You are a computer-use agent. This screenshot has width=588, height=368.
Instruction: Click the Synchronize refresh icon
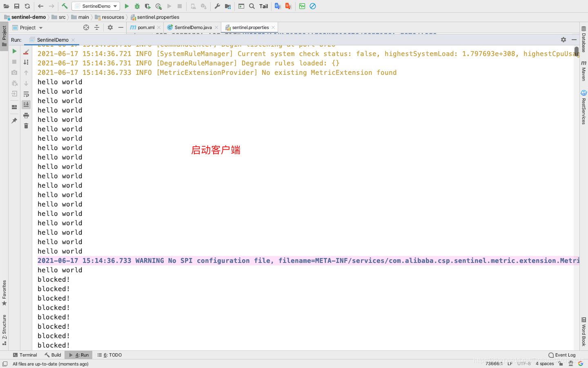[x=27, y=6]
